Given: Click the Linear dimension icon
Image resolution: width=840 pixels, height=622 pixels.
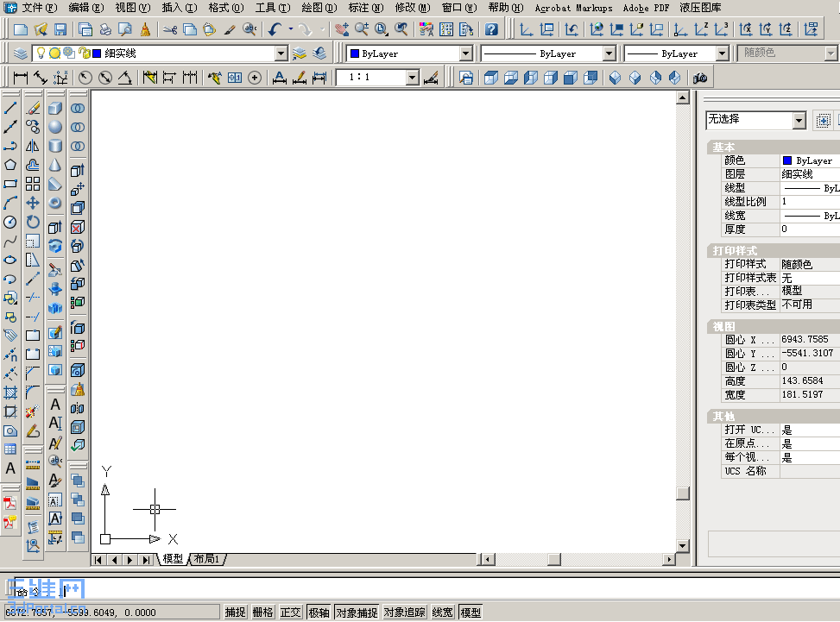Looking at the screenshot, I should 21,78.
